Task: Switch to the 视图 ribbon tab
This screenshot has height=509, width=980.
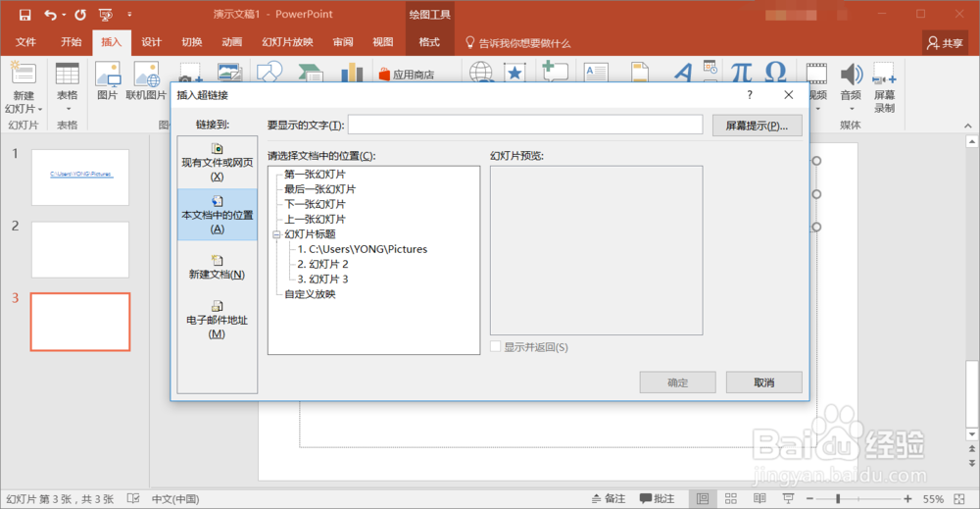Action: coord(383,42)
